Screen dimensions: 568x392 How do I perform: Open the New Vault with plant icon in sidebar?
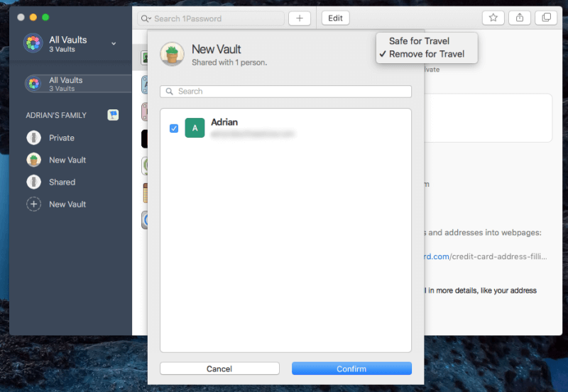pos(56,160)
